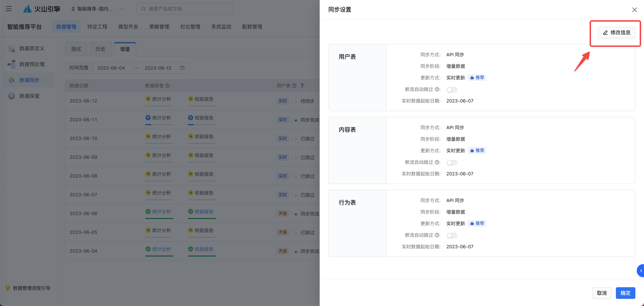The width and height of the screenshot is (644, 306).
Task: Click the start date 2023-06-04 field
Action: tap(111, 68)
